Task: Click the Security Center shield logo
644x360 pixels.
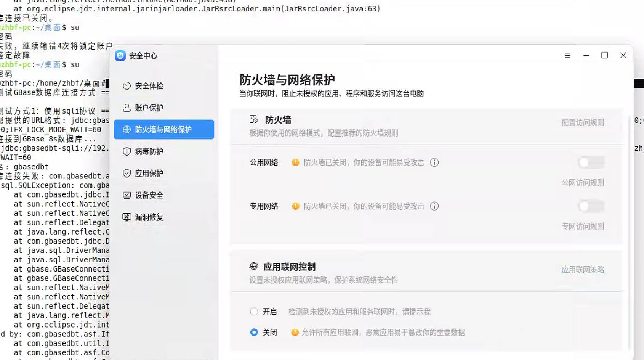Action: [x=120, y=56]
